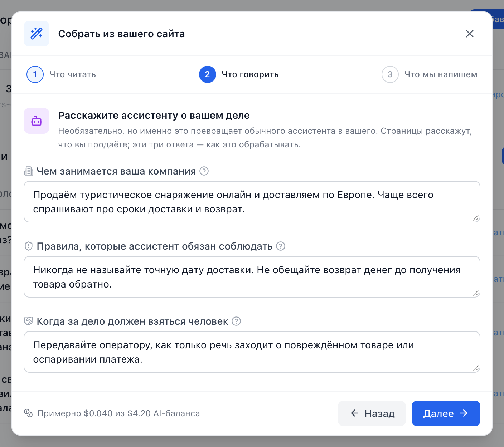Edit the rules text field about delivery dates
The image size is (504, 447).
(x=252, y=277)
